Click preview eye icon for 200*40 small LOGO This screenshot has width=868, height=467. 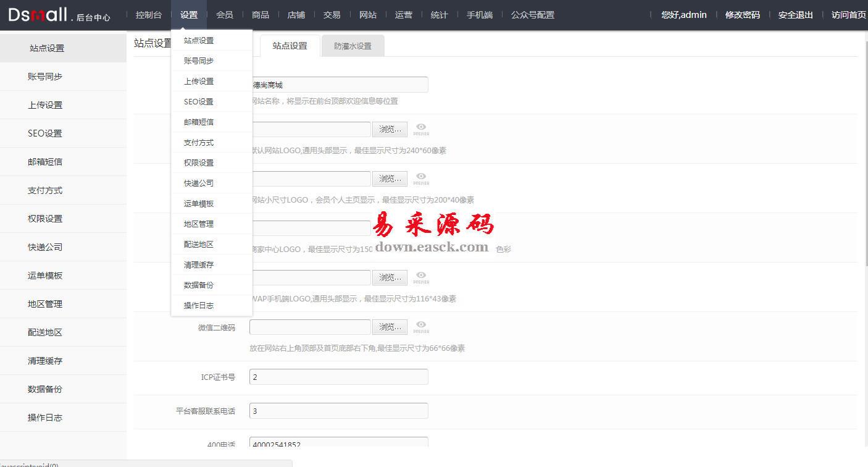coord(421,178)
